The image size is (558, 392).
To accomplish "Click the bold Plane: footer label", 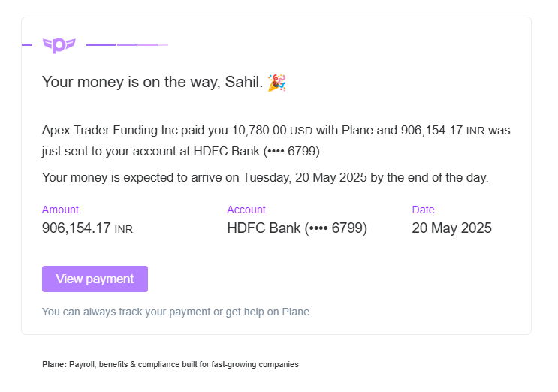I will point(54,364).
